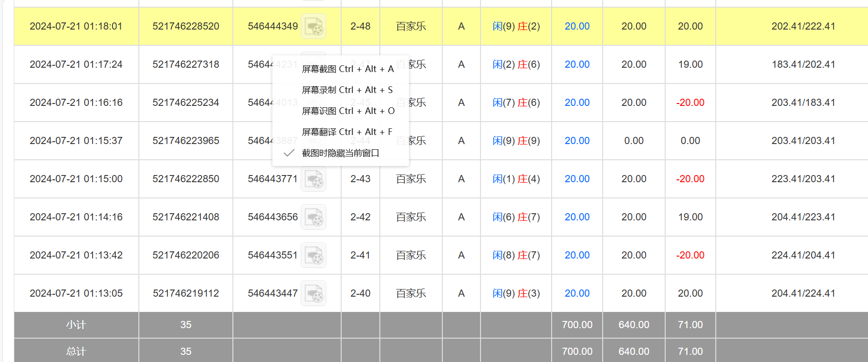868x362 pixels.
Task: Select 屏幕识图 Ctrl + Alt + O
Action: (x=348, y=111)
